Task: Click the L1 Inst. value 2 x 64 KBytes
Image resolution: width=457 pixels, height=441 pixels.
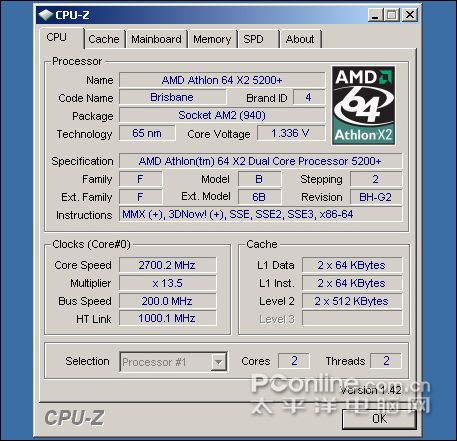Action: pos(352,283)
